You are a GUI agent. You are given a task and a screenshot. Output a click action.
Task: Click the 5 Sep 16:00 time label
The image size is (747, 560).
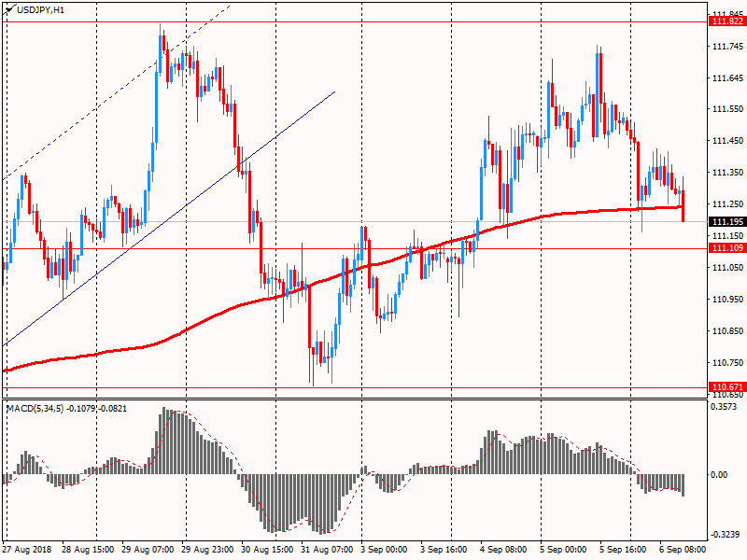pos(623,550)
